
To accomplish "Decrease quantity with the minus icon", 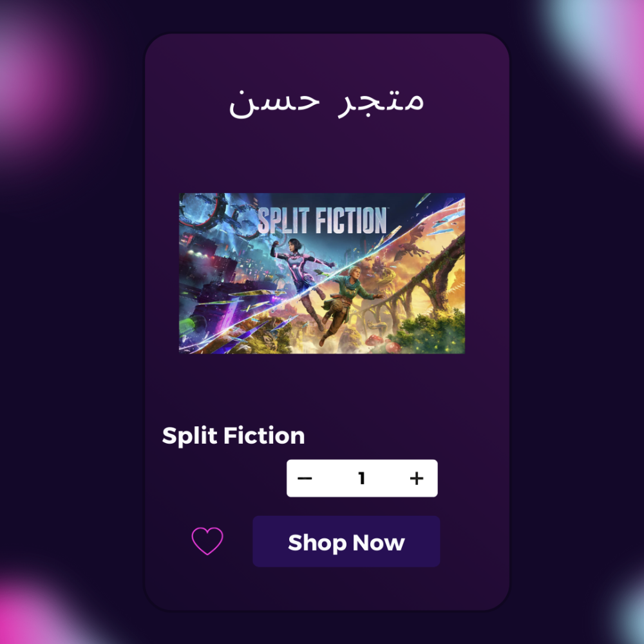I will 305,478.
